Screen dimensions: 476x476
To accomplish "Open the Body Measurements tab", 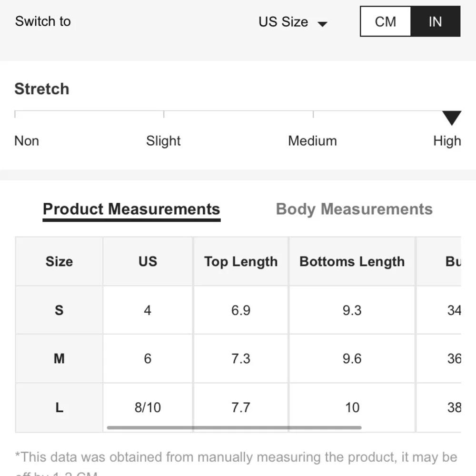I will coord(354,209).
